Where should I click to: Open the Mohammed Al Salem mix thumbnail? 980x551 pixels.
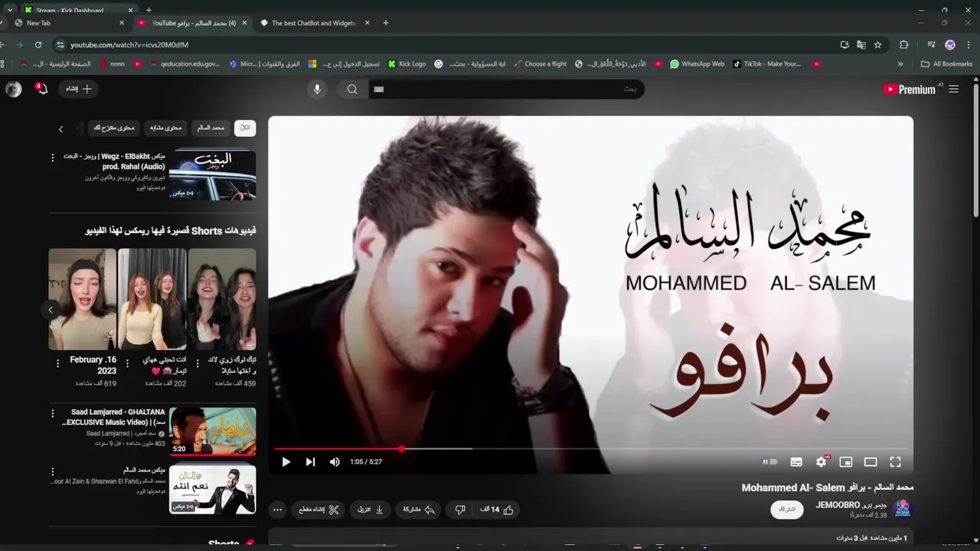212,489
